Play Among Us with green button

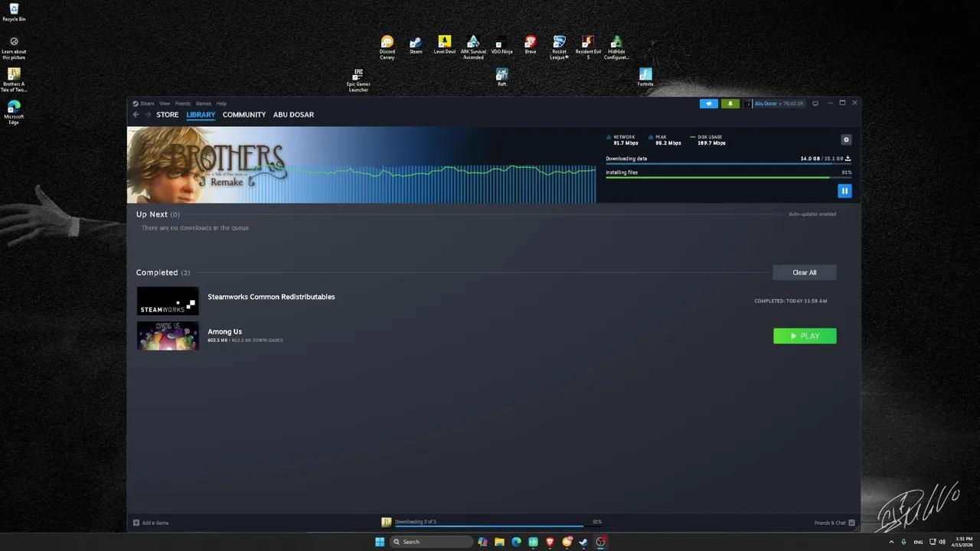click(805, 336)
